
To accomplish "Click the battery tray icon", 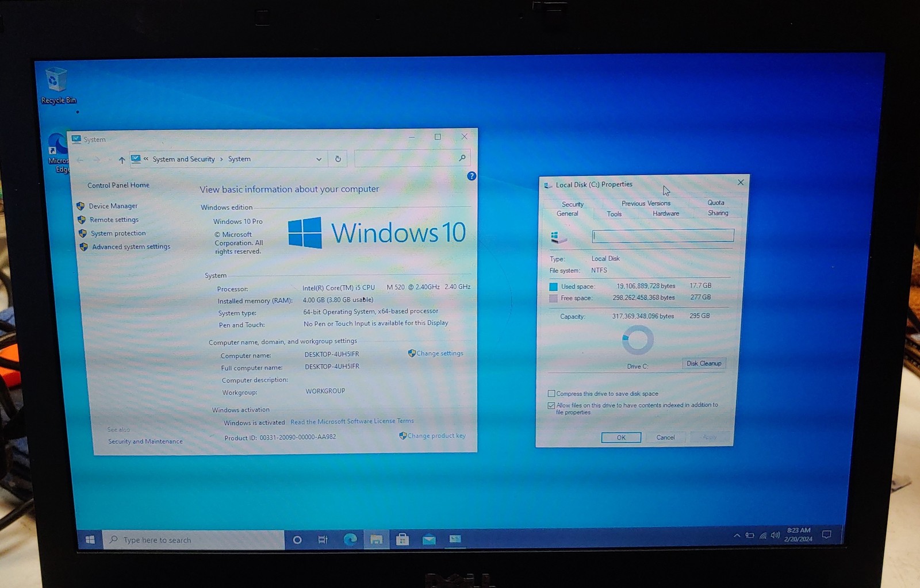I will tap(750, 535).
